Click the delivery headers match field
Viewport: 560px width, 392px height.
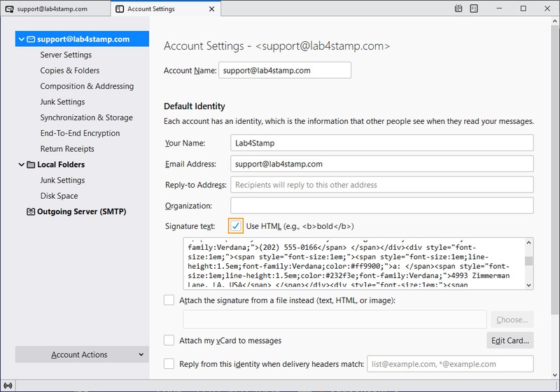(x=450, y=364)
